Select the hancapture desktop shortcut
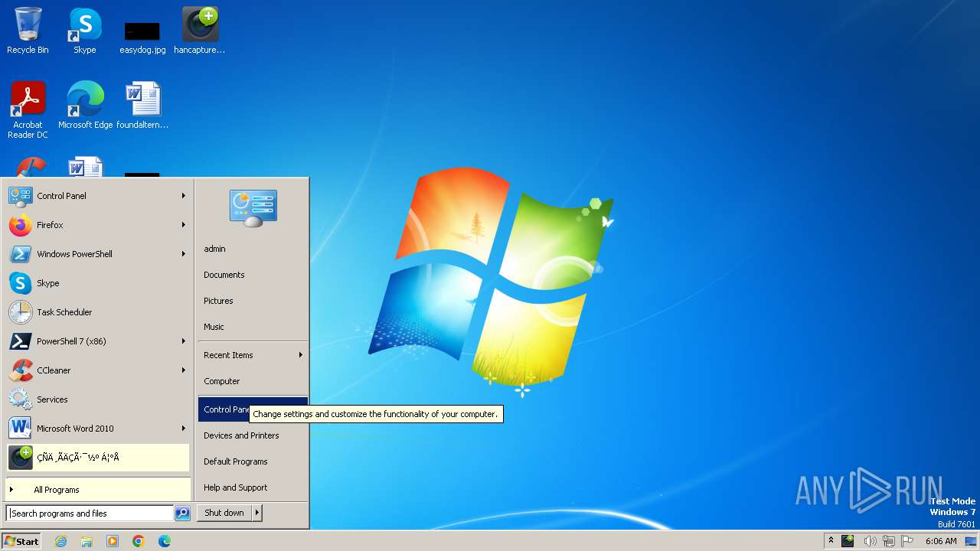The height and width of the screenshot is (551, 980). point(200,31)
